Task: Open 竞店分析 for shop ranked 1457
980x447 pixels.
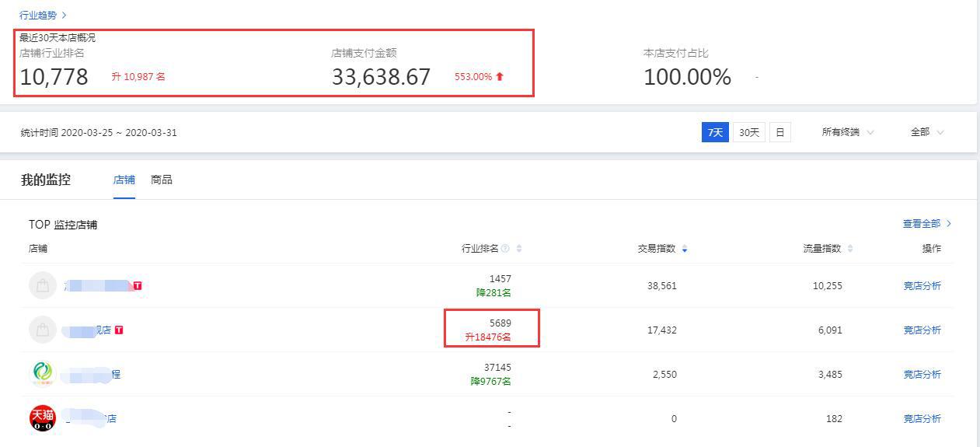Action: tap(922, 286)
